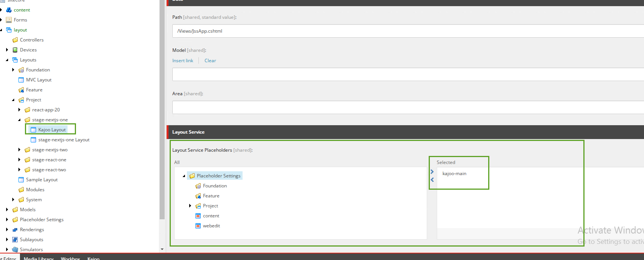Open the Kajoo bottom tab
This screenshot has height=260, width=644.
coord(93,258)
